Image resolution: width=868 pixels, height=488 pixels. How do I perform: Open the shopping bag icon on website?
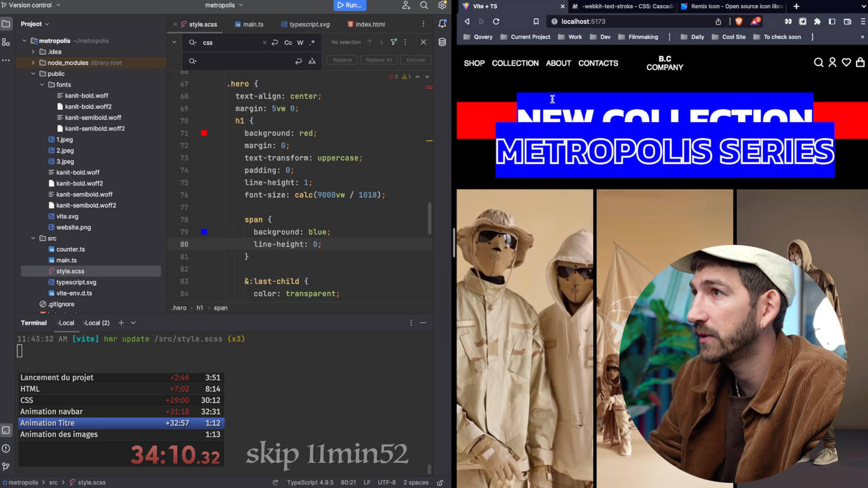(x=860, y=63)
